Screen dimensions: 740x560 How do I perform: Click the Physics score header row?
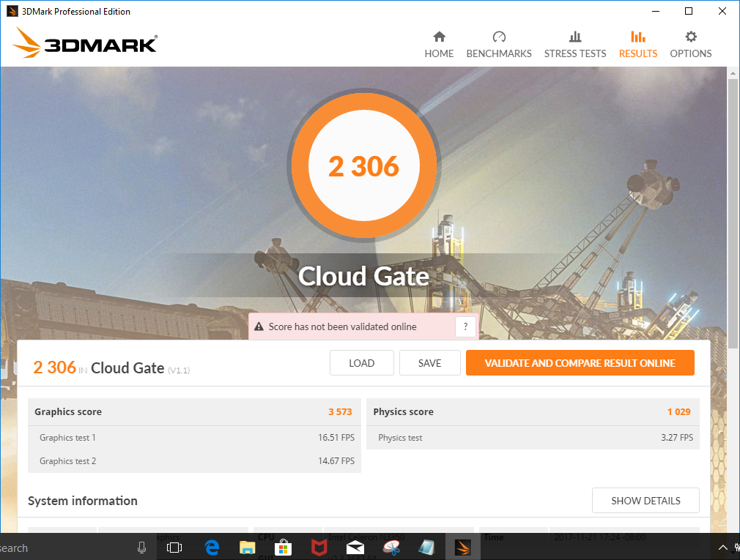coord(533,412)
